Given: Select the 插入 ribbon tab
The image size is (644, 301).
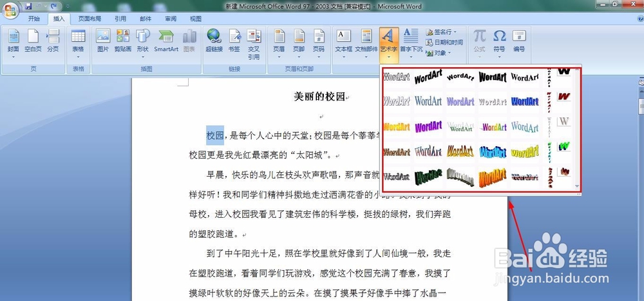Looking at the screenshot, I should point(59,19).
